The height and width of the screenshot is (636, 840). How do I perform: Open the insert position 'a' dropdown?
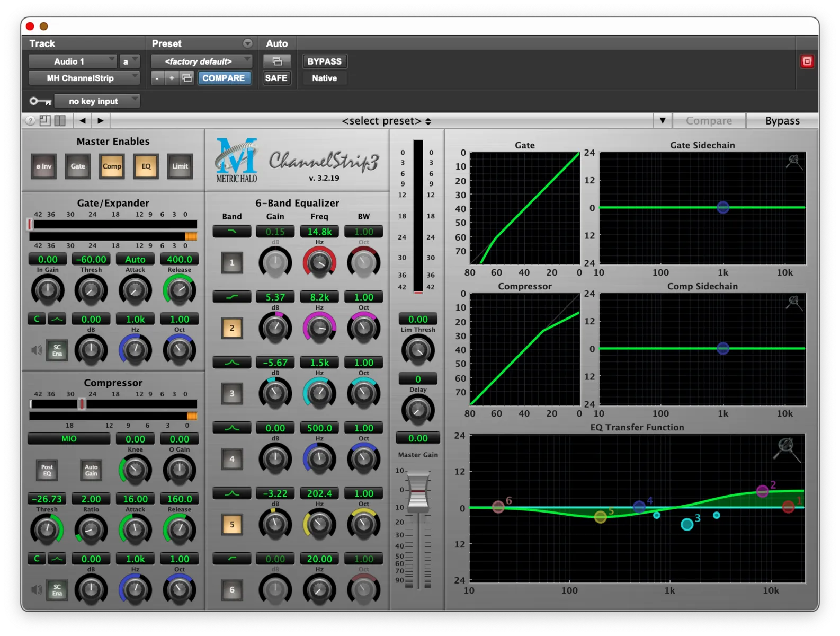(129, 61)
